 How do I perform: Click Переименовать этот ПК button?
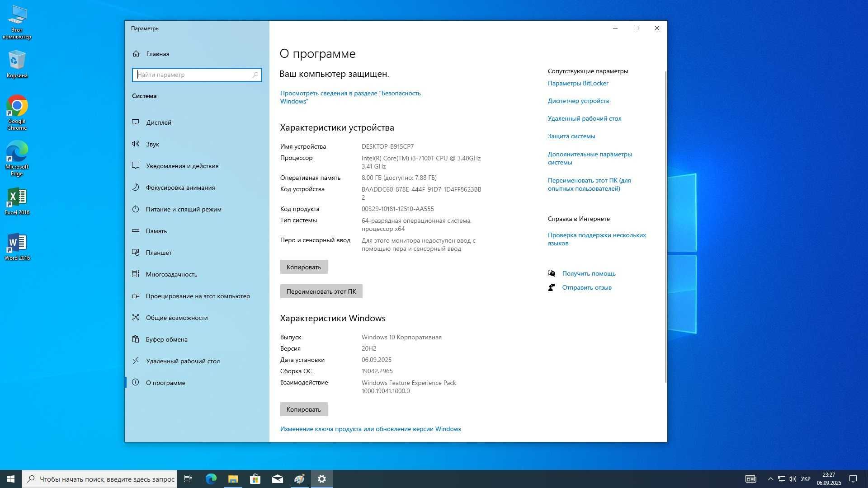coord(321,291)
